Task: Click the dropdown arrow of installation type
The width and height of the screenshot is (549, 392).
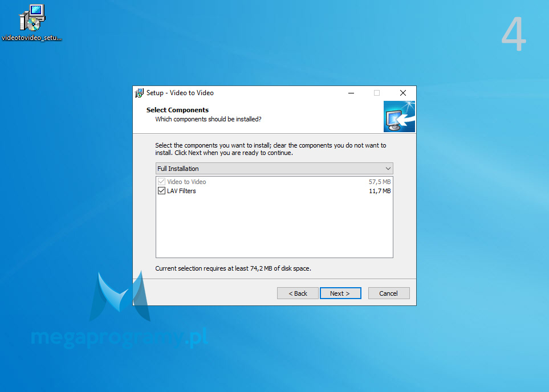Action: pos(388,169)
